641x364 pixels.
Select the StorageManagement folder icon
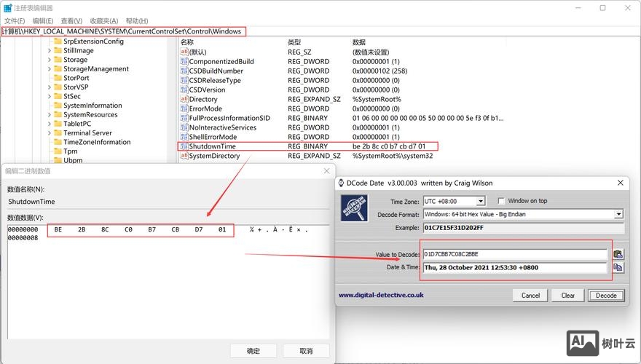pyautogui.click(x=58, y=69)
